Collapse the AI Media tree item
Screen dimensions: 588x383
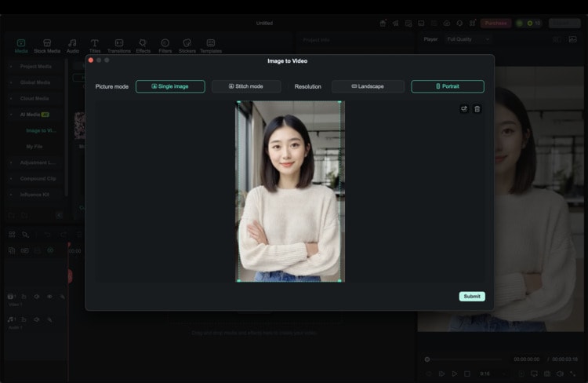11,115
